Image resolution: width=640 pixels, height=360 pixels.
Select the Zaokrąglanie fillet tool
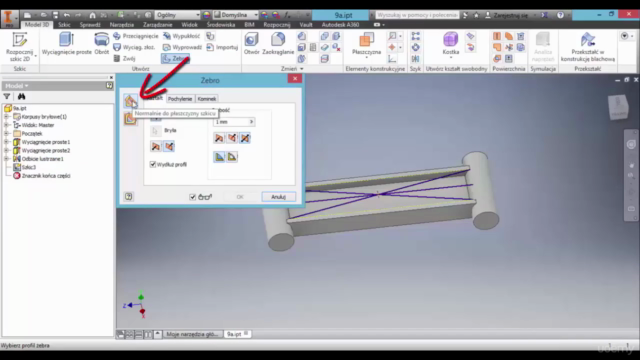pyautogui.click(x=278, y=44)
